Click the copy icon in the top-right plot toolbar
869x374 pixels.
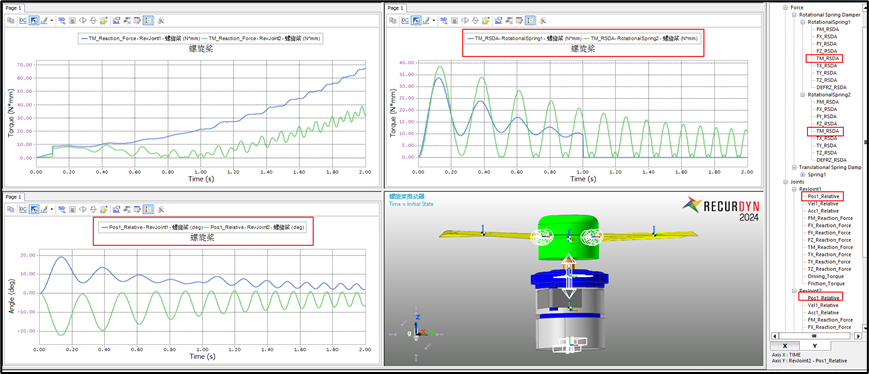393,21
